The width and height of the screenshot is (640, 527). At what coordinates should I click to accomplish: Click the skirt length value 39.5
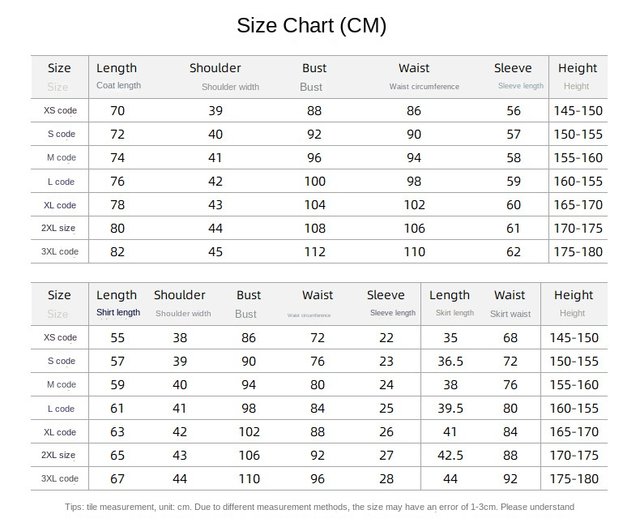(450, 408)
